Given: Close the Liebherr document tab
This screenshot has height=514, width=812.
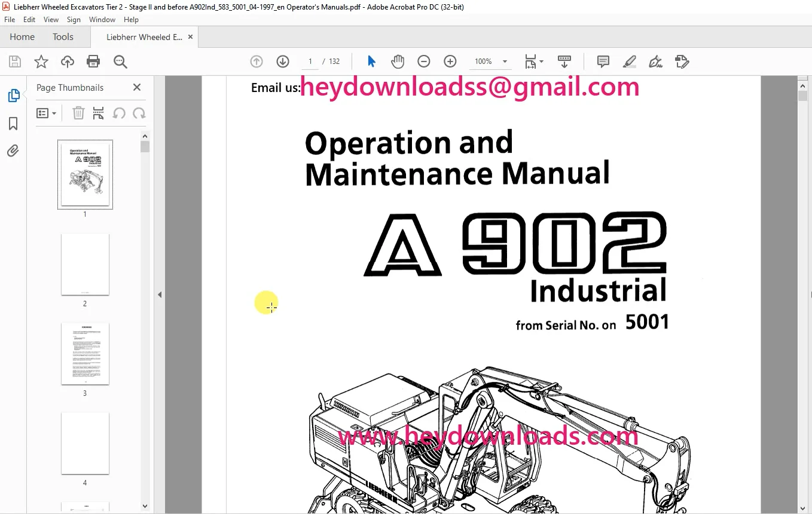Looking at the screenshot, I should coord(191,37).
